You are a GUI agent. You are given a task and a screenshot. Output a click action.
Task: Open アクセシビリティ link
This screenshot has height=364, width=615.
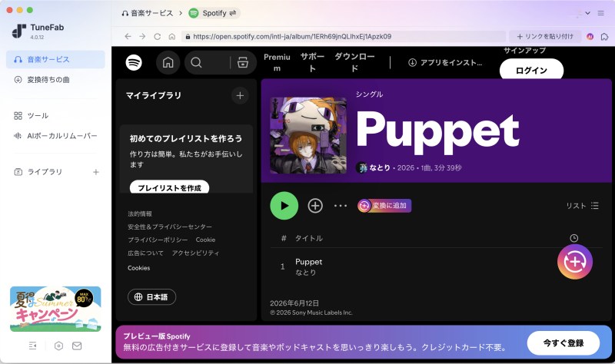(x=195, y=253)
